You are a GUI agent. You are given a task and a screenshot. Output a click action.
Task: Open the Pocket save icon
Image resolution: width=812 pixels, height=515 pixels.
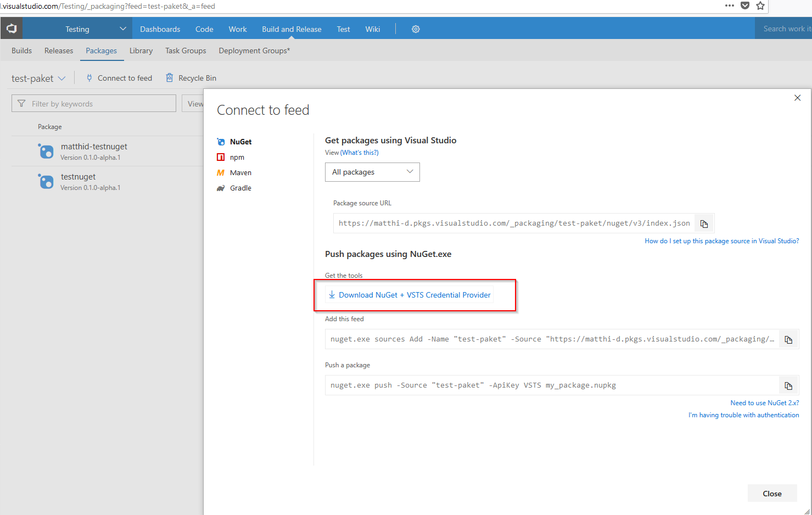click(745, 5)
